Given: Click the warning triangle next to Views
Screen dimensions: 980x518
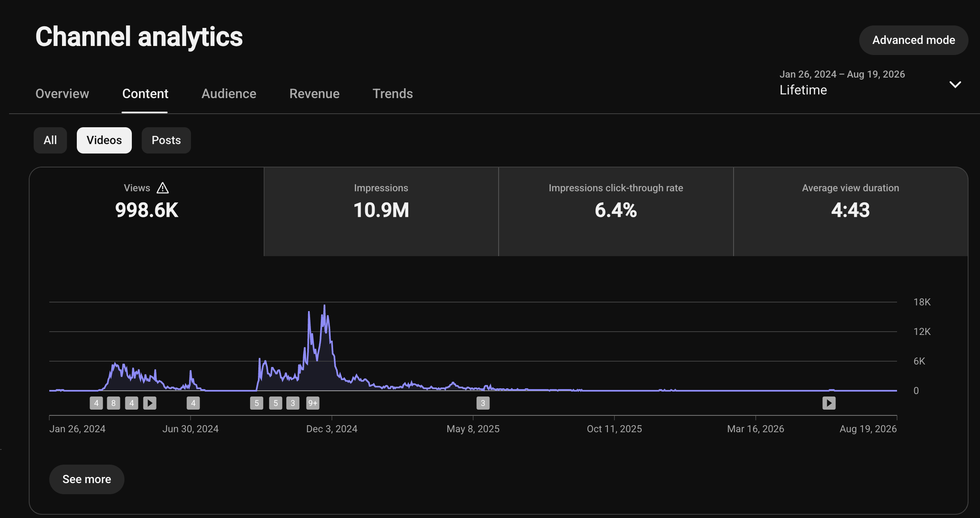Looking at the screenshot, I should pyautogui.click(x=163, y=188).
